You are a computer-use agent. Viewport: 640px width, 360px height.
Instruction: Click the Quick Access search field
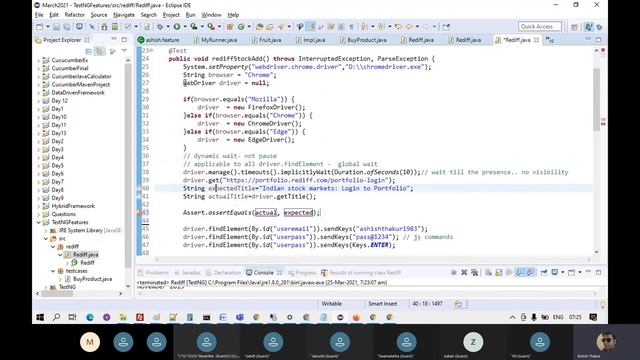540,27
